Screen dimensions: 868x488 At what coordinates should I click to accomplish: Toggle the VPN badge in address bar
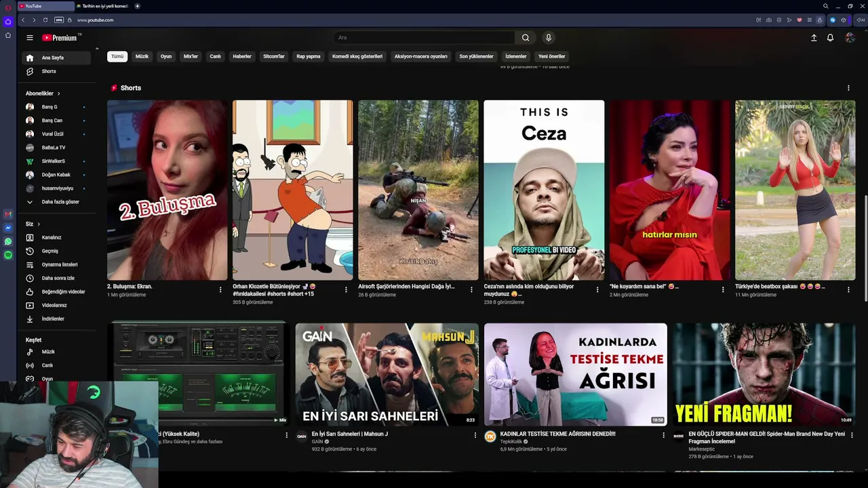click(x=59, y=20)
